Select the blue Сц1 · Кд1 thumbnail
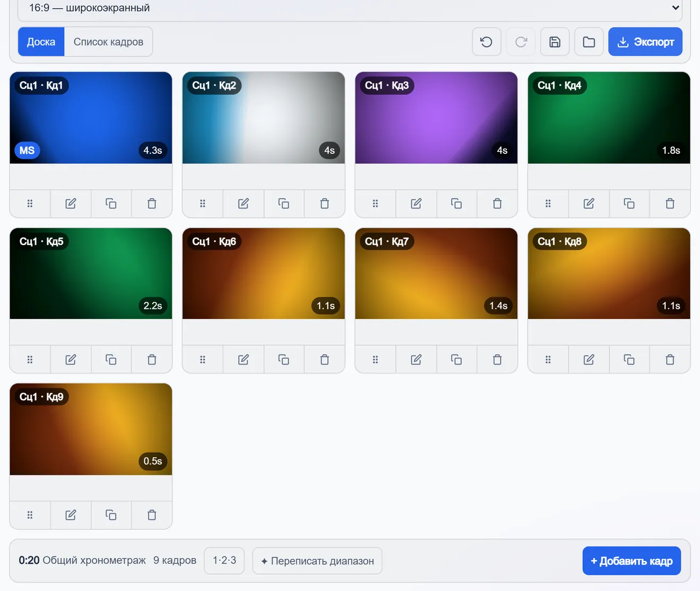 tap(91, 118)
